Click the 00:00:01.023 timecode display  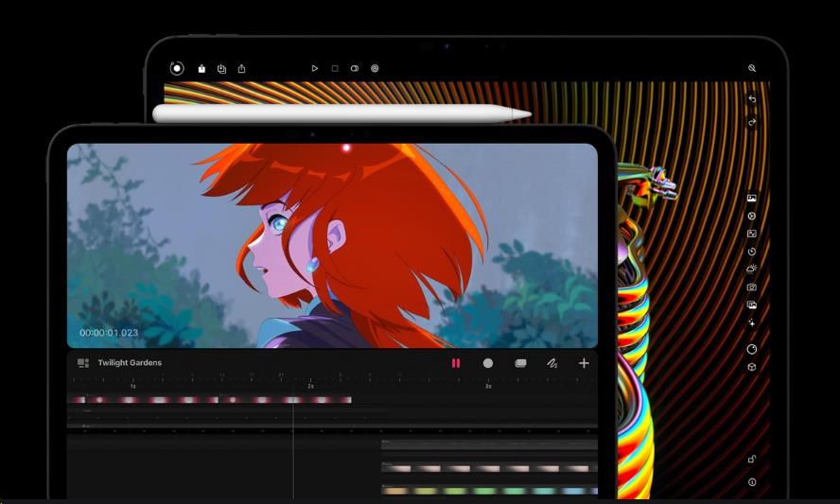109,333
